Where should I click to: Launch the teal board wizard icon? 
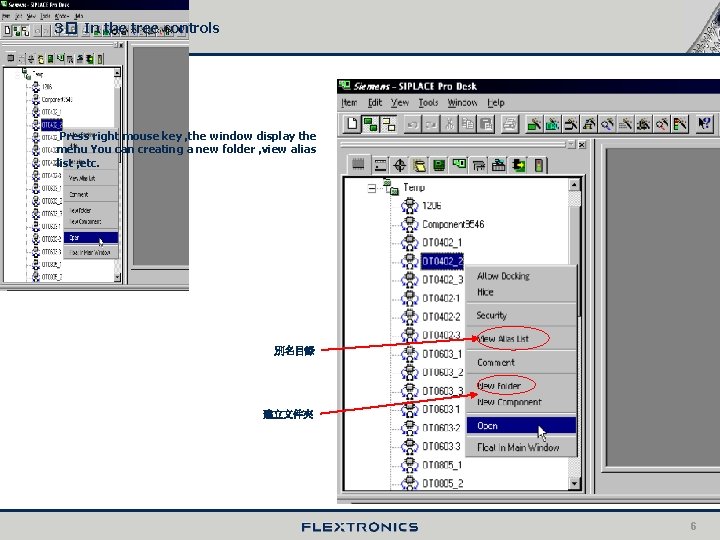click(552, 124)
